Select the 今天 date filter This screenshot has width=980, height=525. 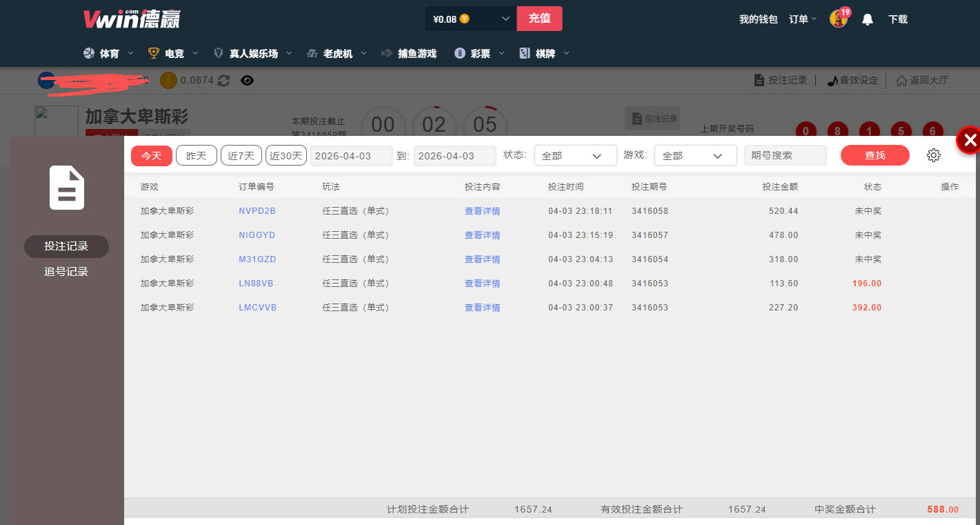coord(152,156)
